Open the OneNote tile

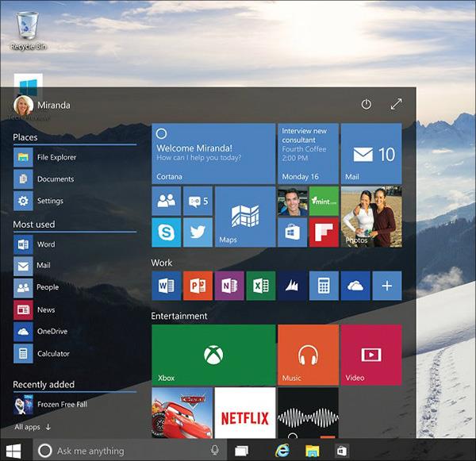click(x=229, y=286)
